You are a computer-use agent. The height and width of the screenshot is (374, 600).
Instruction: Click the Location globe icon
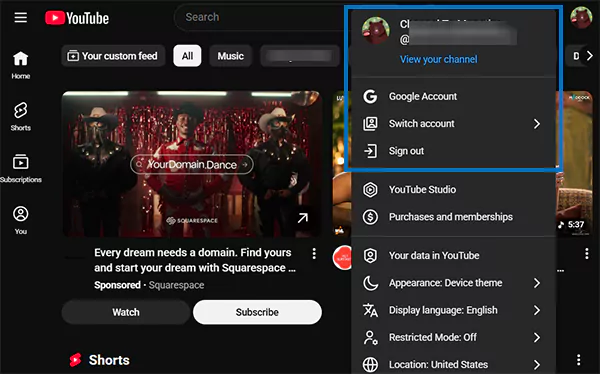370,365
